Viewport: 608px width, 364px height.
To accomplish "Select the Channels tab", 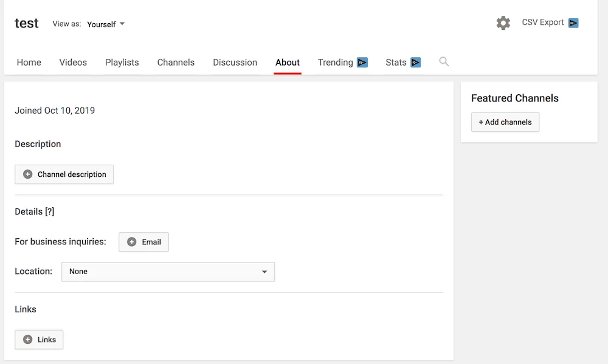I will (176, 62).
